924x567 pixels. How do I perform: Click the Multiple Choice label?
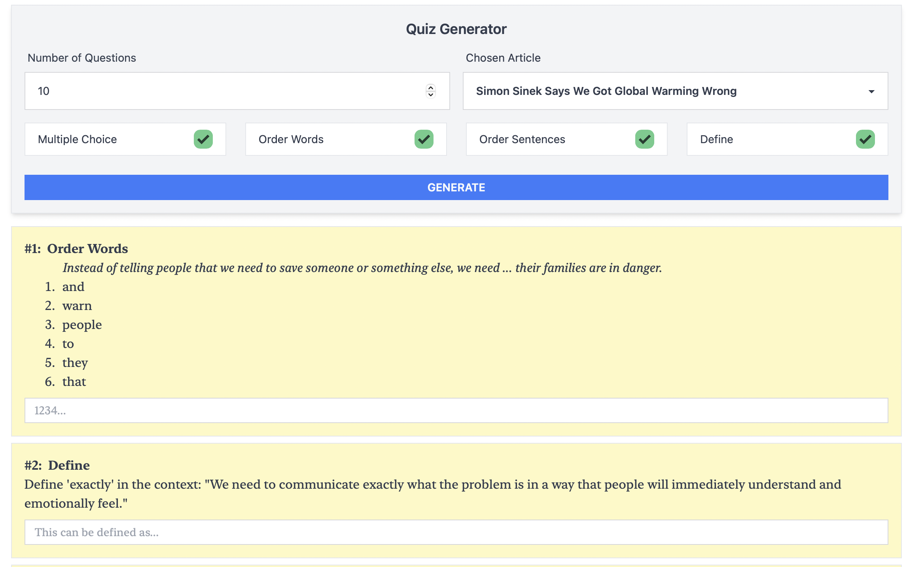[78, 139]
